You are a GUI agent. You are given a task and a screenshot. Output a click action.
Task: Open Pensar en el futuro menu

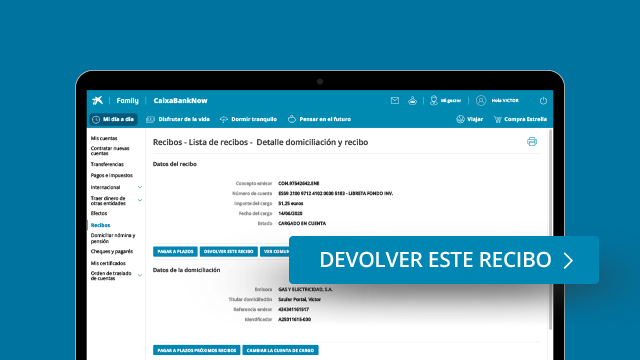pyautogui.click(x=325, y=119)
